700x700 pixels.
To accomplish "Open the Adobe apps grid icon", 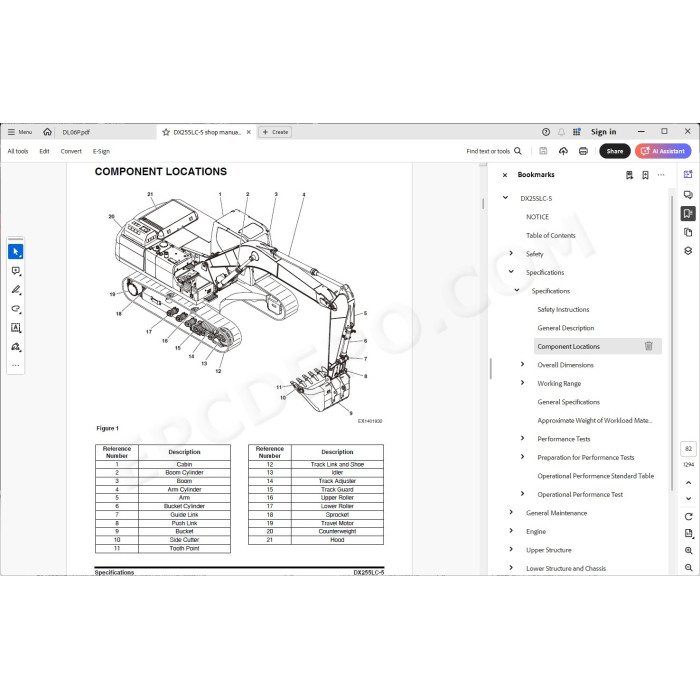I will click(577, 132).
